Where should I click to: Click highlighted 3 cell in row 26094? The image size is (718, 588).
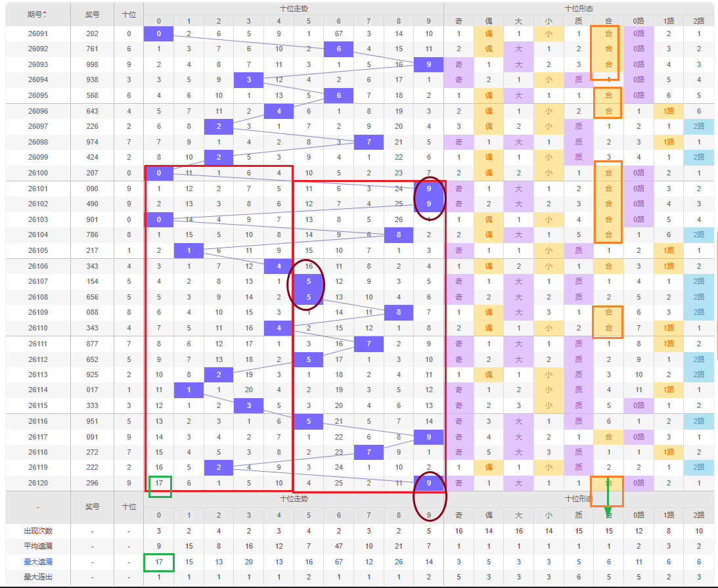click(x=249, y=79)
